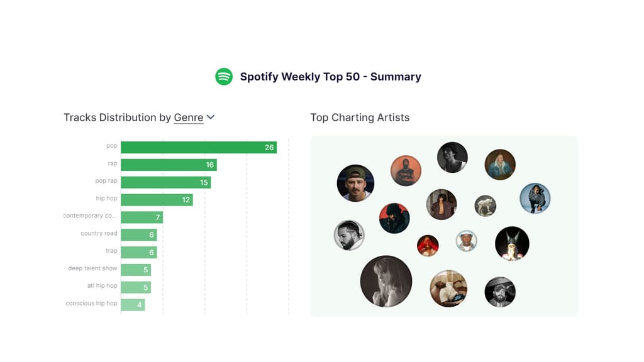Click the "Top Charting Artists" heading
The height and width of the screenshot is (362, 644).
(360, 118)
